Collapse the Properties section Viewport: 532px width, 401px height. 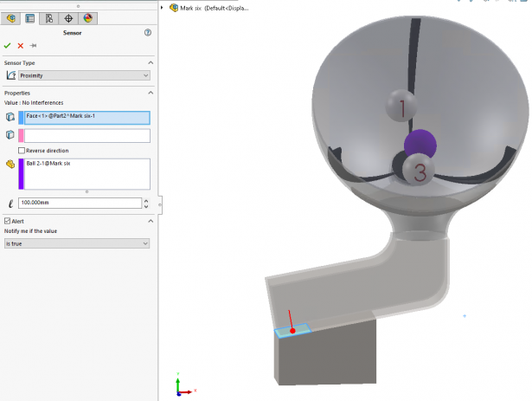(x=151, y=93)
